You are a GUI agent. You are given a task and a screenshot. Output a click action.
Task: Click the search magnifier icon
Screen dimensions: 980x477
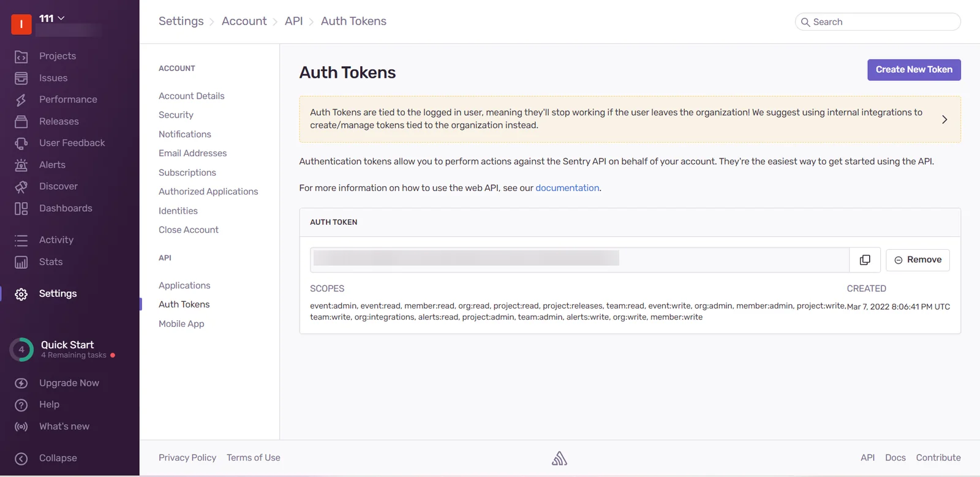pos(805,22)
